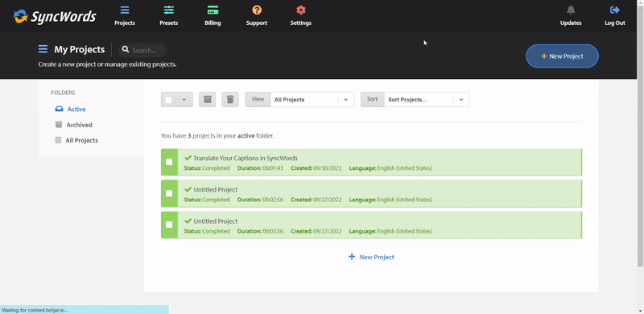Viewport: 644px width, 314px height.
Task: Click the FOLDERS heading text
Action: click(63, 93)
